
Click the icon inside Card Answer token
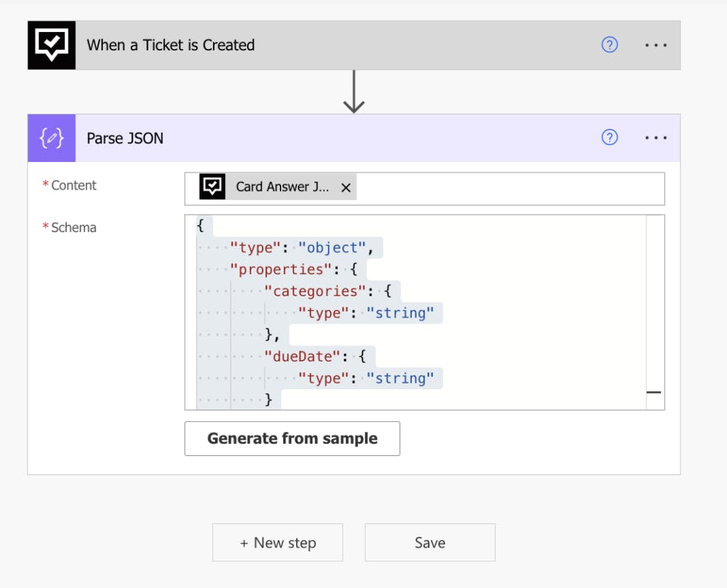tap(212, 187)
